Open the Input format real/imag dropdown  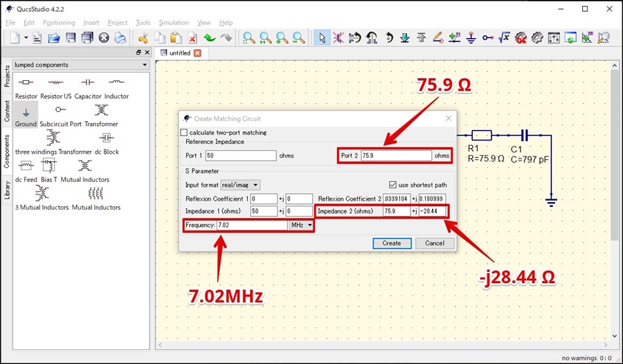240,185
